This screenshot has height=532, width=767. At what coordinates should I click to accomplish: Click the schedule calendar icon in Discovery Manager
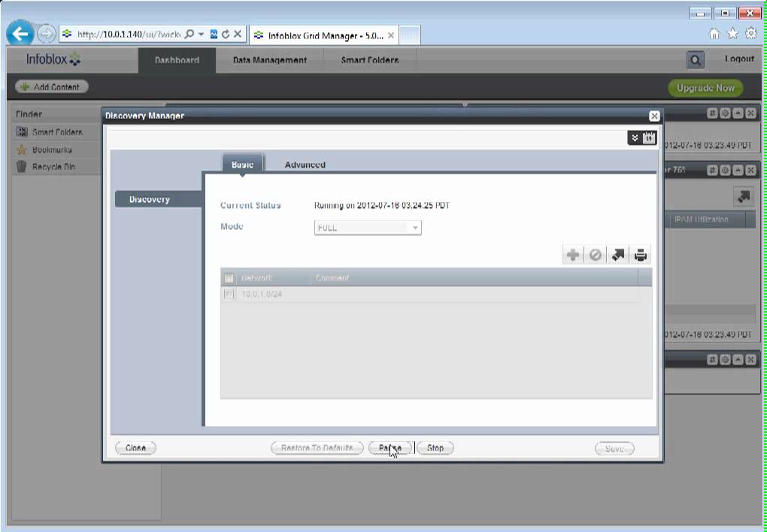pos(649,138)
